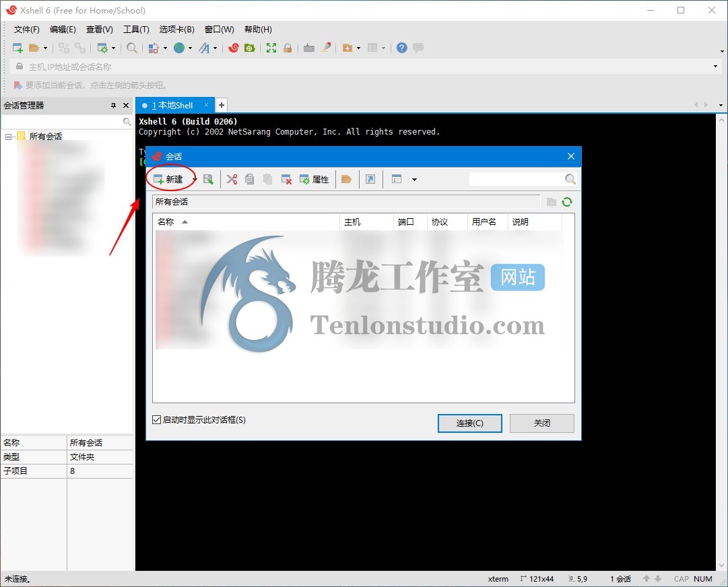728x587 pixels.
Task: Click the create shortcut icon in the Sessions dialog
Action: (x=370, y=179)
